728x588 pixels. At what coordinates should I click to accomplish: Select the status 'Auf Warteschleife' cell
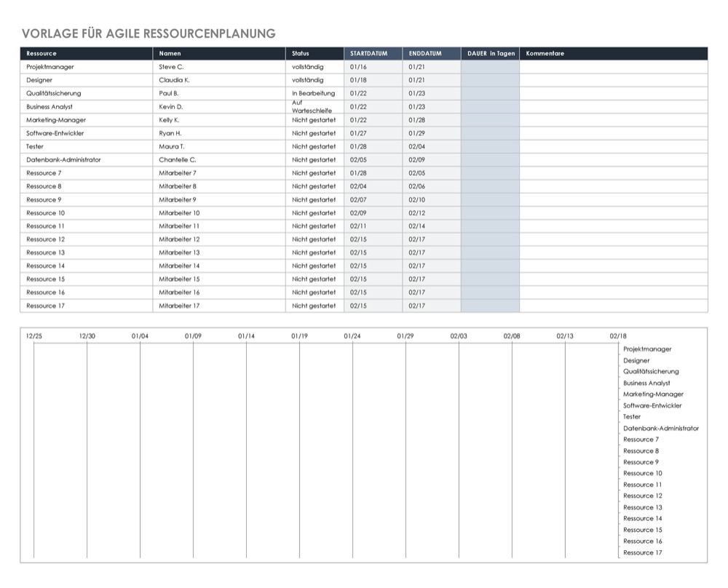click(314, 107)
